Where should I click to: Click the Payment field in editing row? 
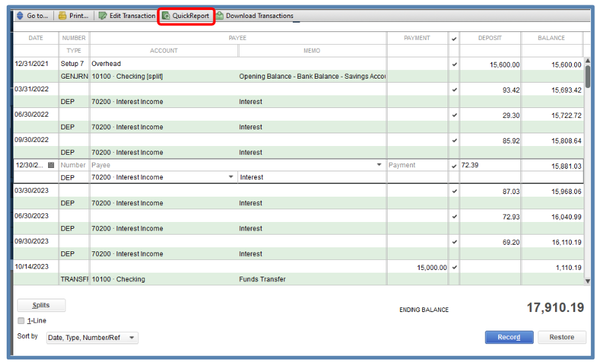pyautogui.click(x=418, y=165)
